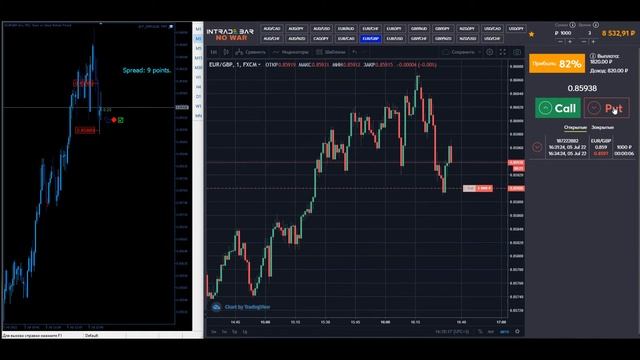Select M1 timeframe in MT4 sidebar
This screenshot has width=640, height=360.
point(198,29)
